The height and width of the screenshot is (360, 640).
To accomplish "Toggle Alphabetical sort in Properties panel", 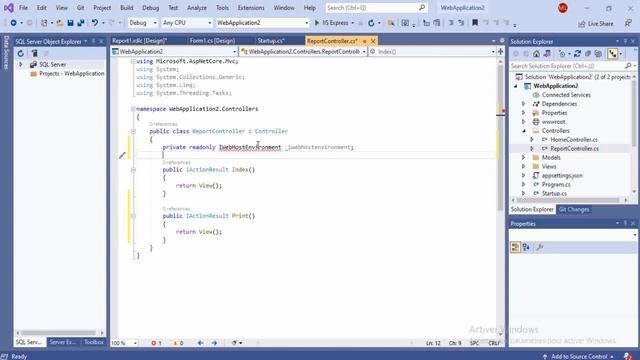I will pos(526,247).
